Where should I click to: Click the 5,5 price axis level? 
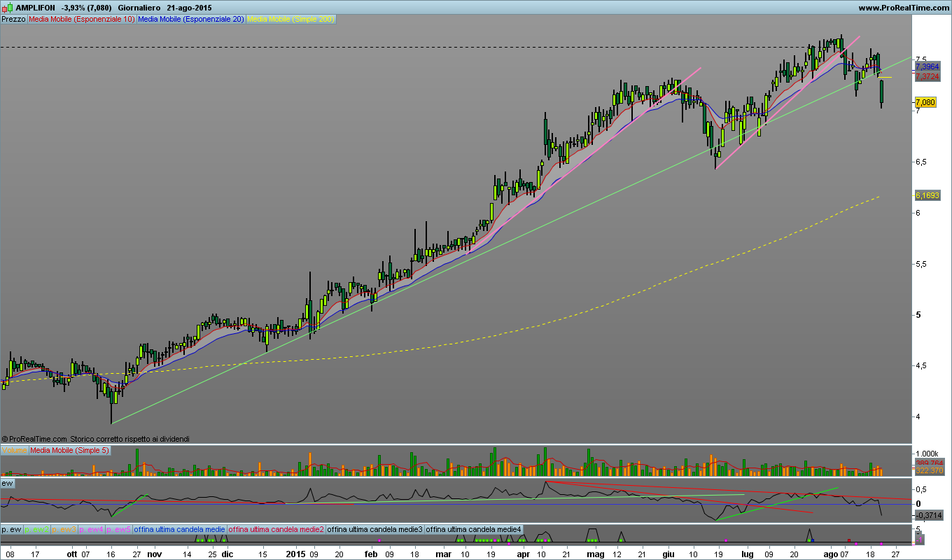point(922,264)
